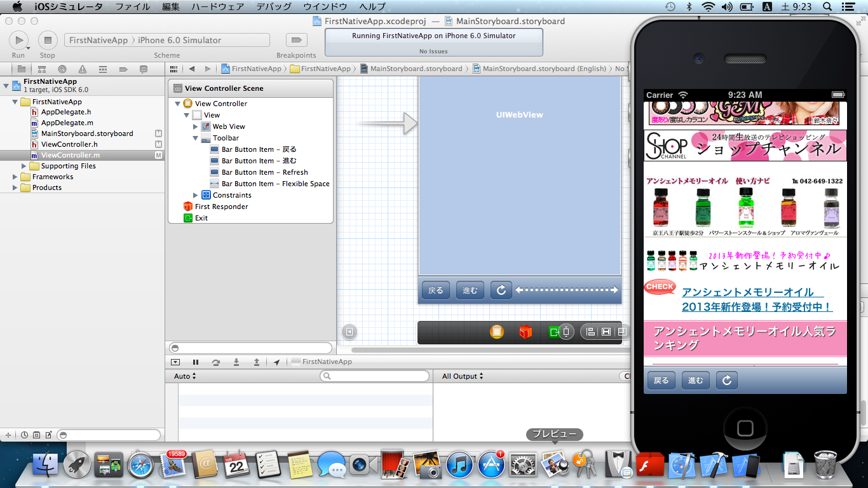Viewport: 868px width, 488px height.
Task: Open the All Output dropdown
Action: click(462, 376)
